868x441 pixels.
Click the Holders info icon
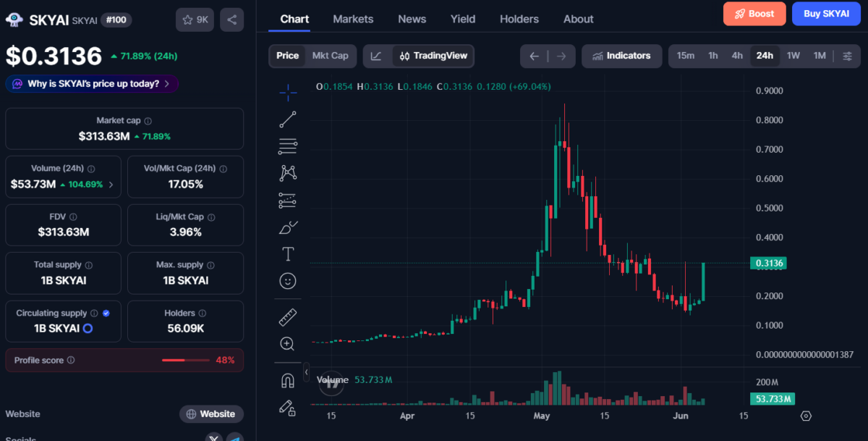click(202, 313)
